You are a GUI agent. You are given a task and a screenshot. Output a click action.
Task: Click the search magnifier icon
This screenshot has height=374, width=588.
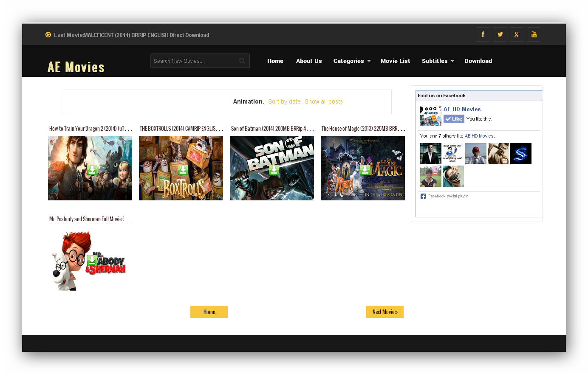(x=242, y=61)
